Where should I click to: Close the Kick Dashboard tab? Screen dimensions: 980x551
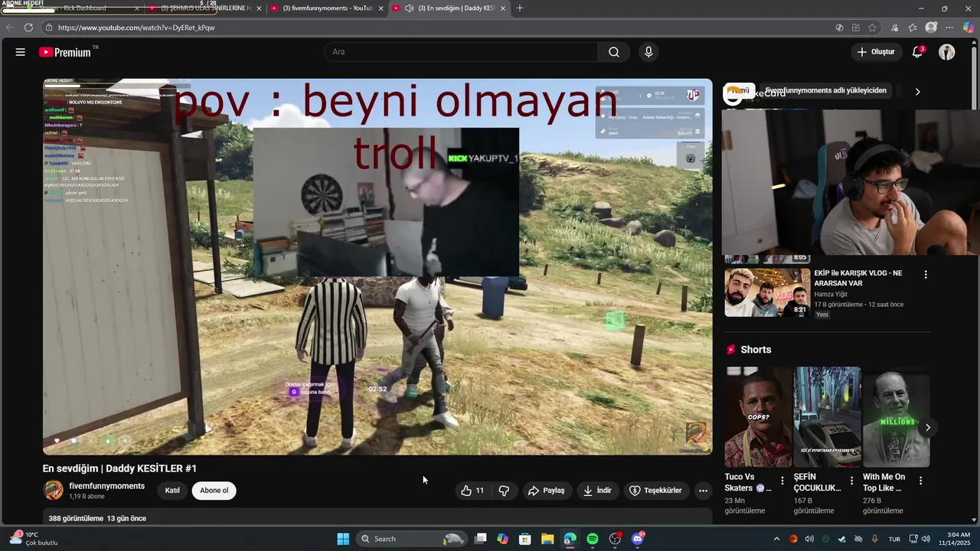pyautogui.click(x=137, y=8)
